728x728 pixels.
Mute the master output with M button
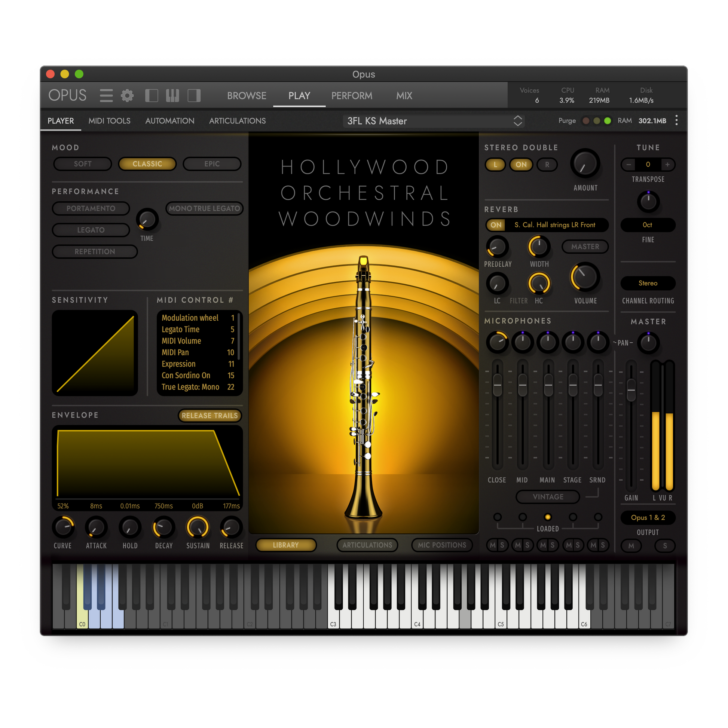pos(631,545)
